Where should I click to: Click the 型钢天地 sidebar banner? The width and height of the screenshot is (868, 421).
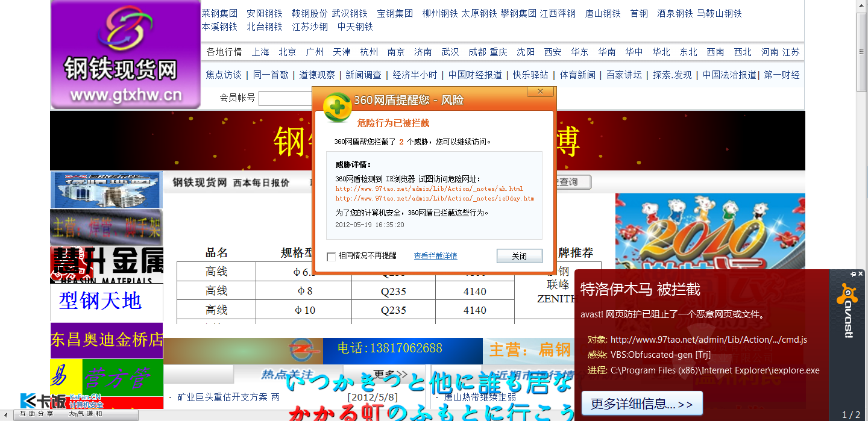[x=107, y=302]
